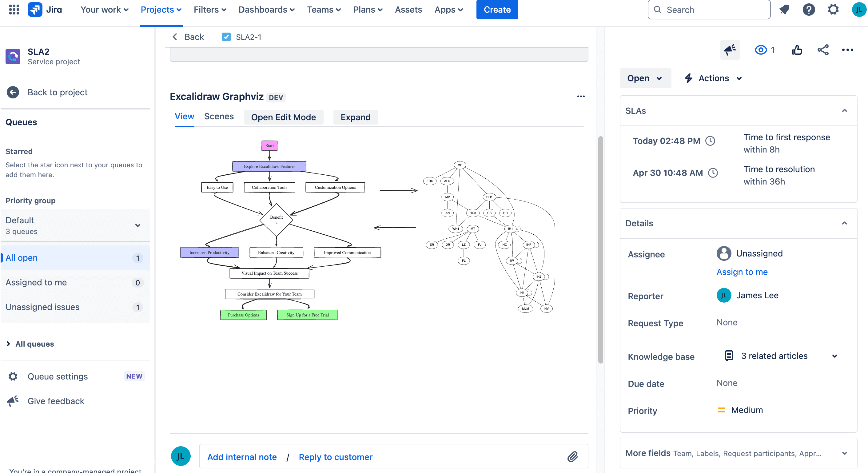Open the JL profile avatar in top bar
868x473 pixels.
[858, 10]
